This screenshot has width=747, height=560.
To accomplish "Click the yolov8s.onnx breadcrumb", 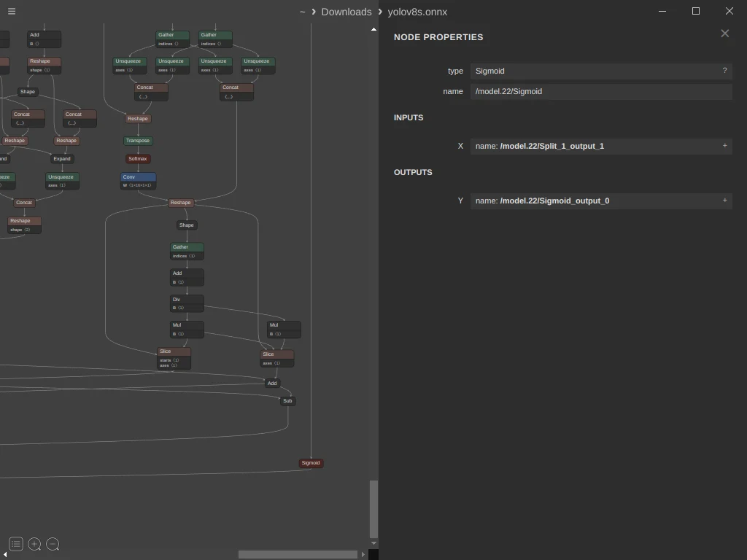I will tap(417, 12).
